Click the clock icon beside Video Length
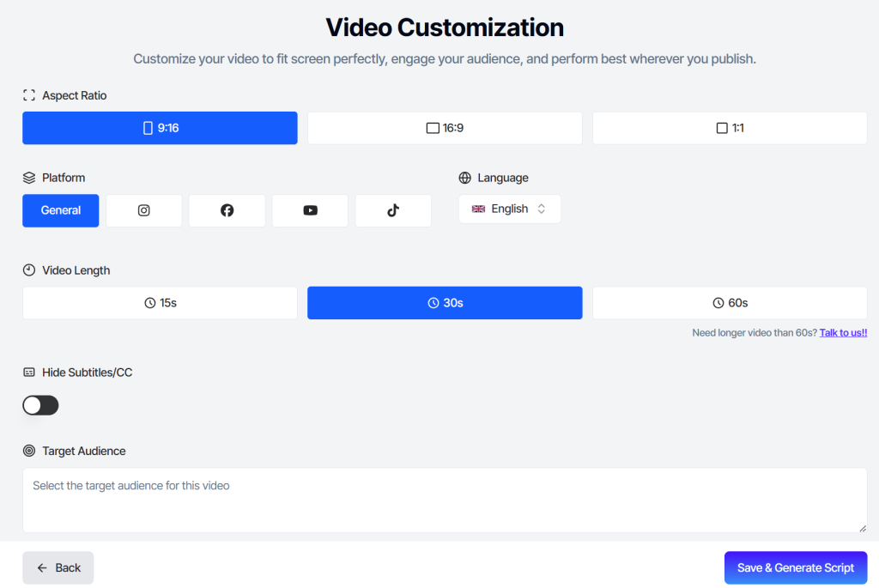Image resolution: width=879 pixels, height=588 pixels. (27, 270)
